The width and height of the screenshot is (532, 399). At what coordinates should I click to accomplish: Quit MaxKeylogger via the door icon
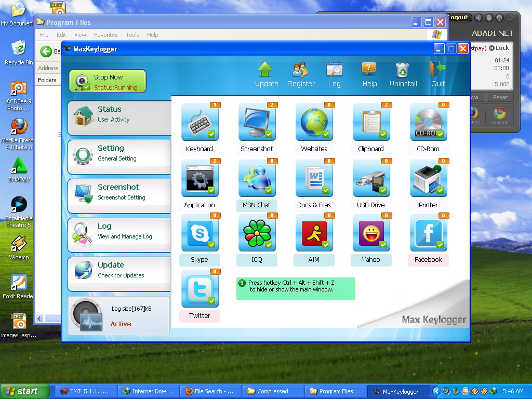point(437,74)
